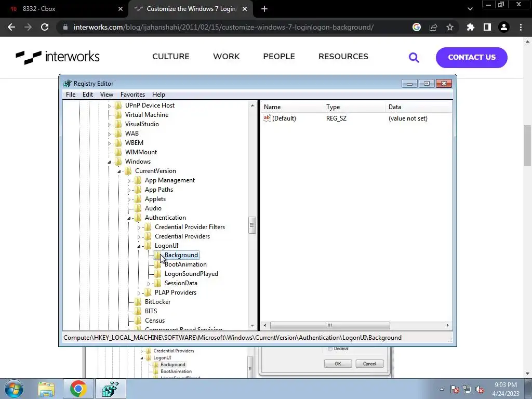The height and width of the screenshot is (399, 532).
Task: Expand the SessionData key
Action: [x=149, y=284]
